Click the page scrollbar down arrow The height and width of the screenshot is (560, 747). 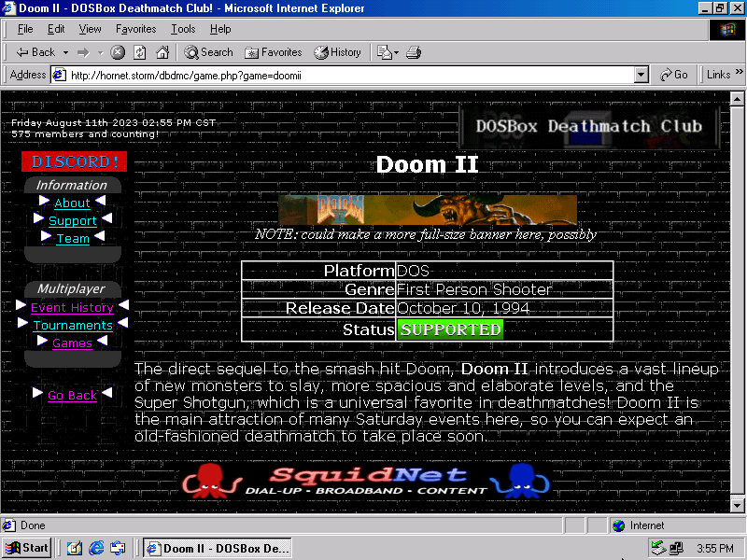[x=737, y=505]
